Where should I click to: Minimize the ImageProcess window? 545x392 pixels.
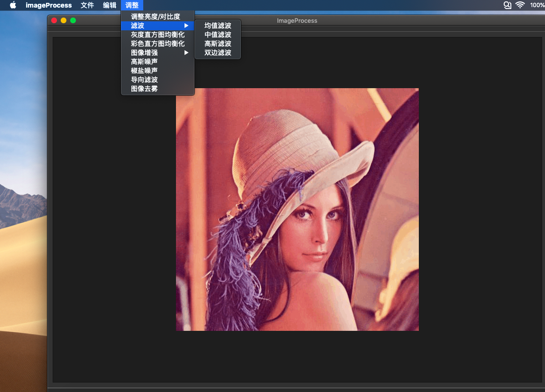pyautogui.click(x=64, y=20)
